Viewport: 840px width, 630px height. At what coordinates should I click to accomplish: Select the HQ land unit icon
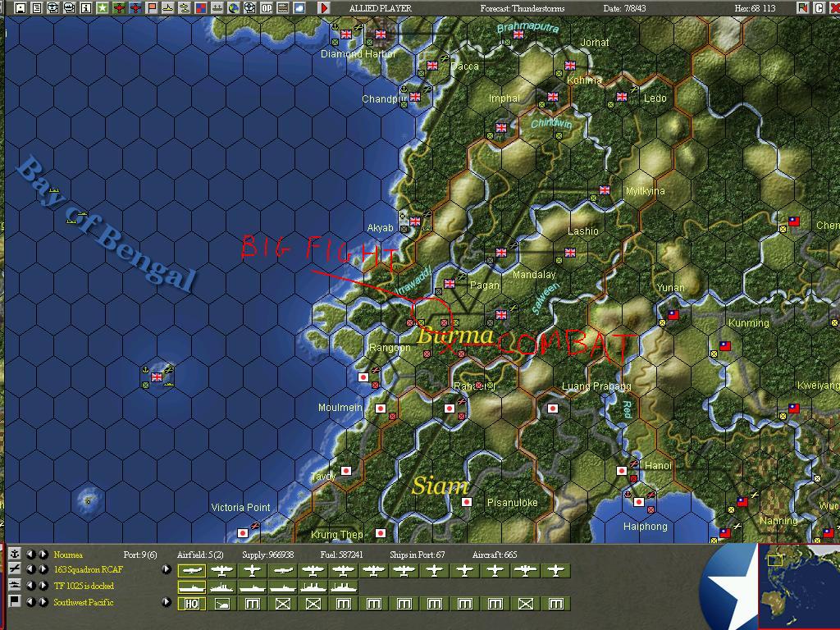point(192,604)
